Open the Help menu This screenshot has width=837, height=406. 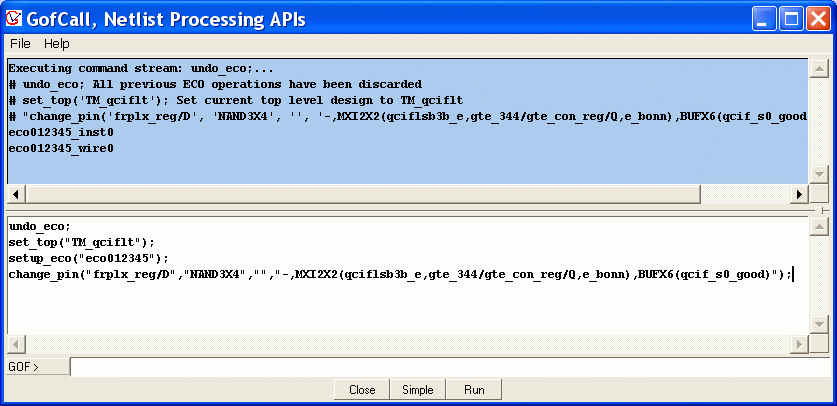point(57,44)
